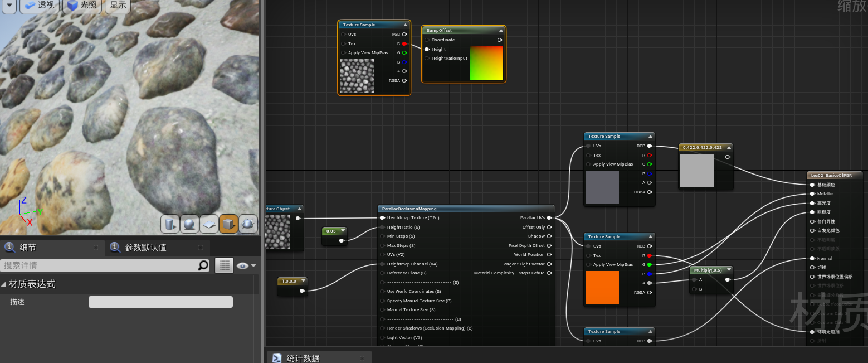Click the Multiply node B input pin
The image size is (868, 363).
pos(694,289)
